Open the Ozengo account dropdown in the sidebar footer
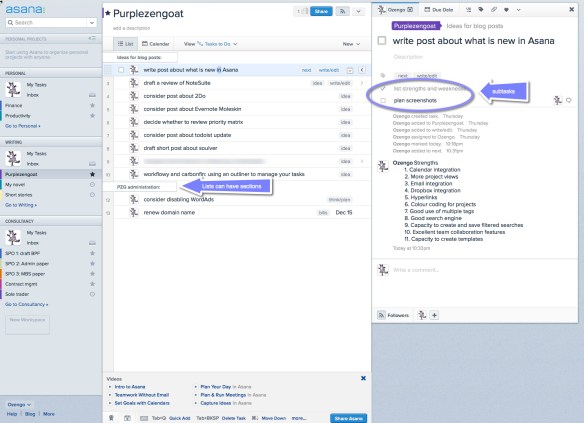This screenshot has width=584, height=423. click(x=19, y=404)
